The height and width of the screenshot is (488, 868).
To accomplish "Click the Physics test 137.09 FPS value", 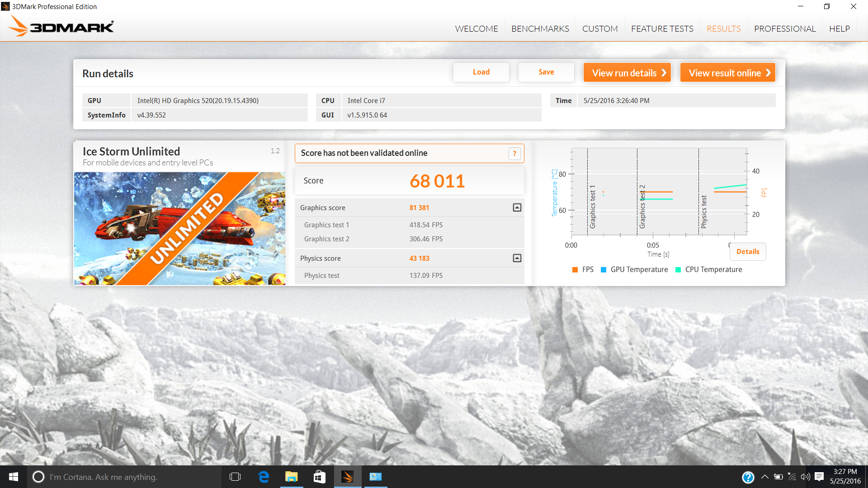I will pyautogui.click(x=426, y=276).
